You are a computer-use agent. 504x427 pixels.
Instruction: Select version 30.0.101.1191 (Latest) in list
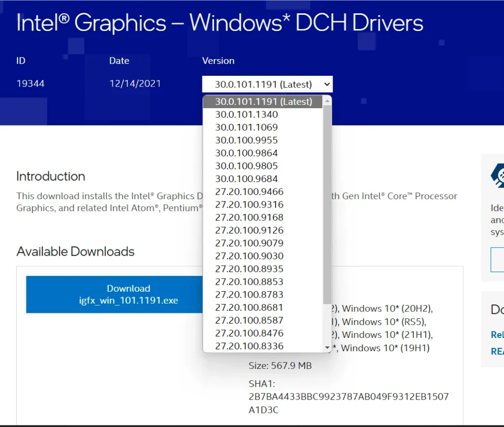(263, 101)
